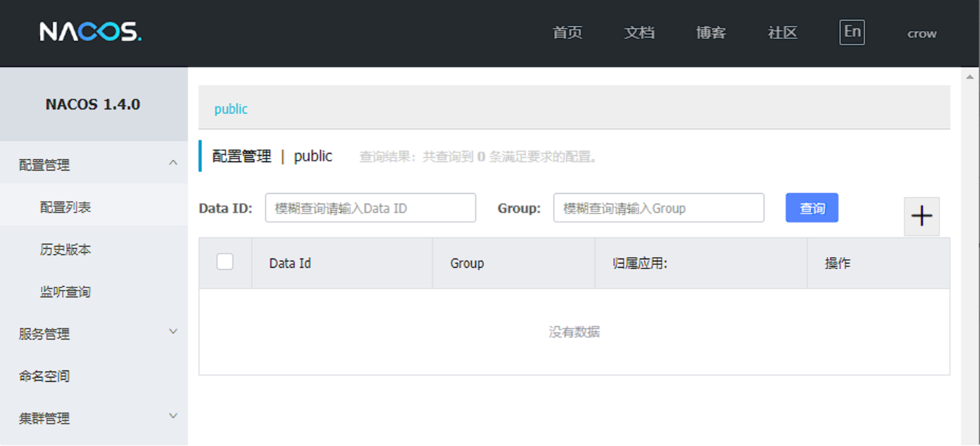980x446 pixels.
Task: Toggle the select-all checkbox in table header
Action: pyautogui.click(x=225, y=261)
